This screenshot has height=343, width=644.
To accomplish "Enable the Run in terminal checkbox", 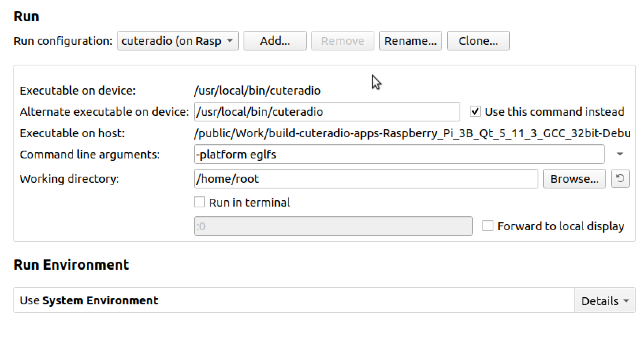I will tap(200, 203).
